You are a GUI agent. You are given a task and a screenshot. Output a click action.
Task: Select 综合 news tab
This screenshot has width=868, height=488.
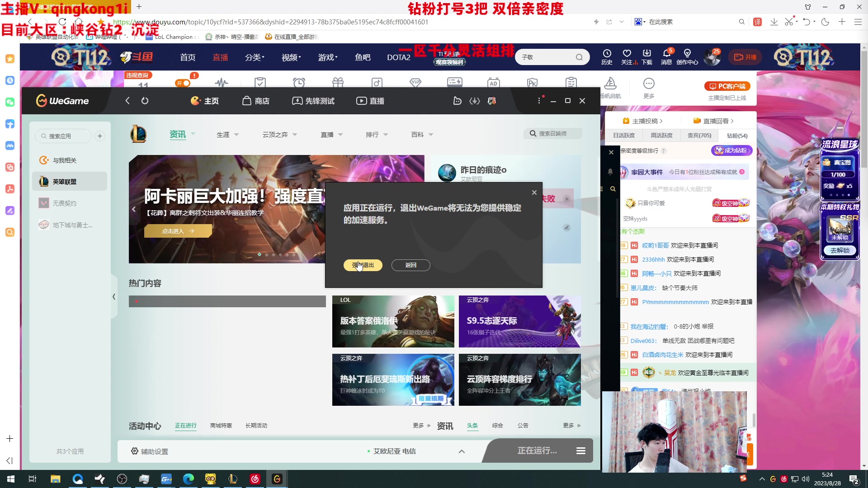498,426
